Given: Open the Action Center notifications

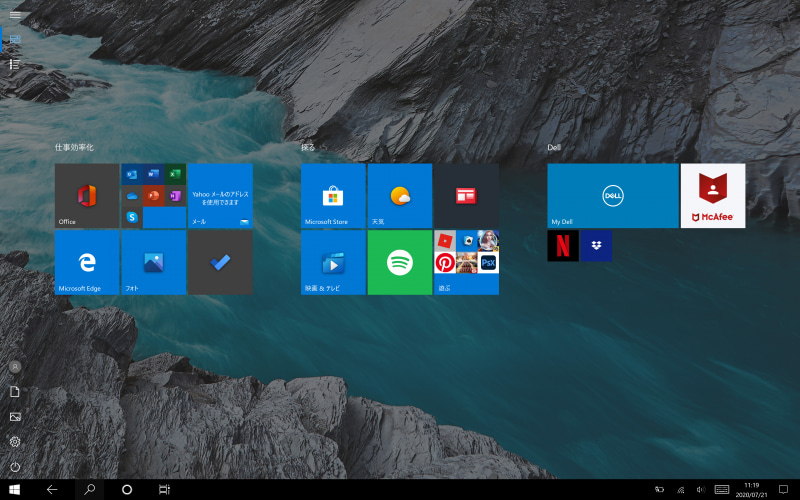Looking at the screenshot, I should (783, 490).
